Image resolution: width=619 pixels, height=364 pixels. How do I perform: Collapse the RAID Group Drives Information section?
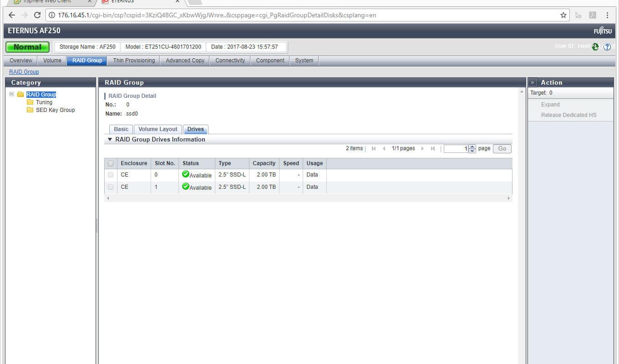110,140
